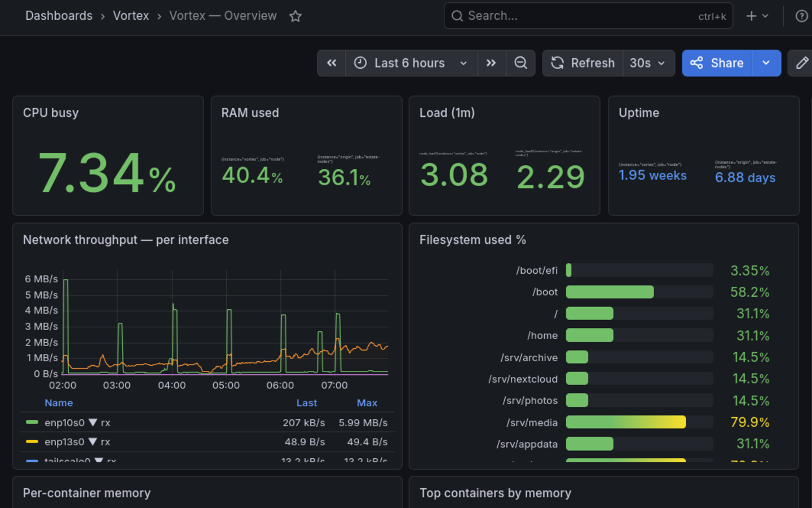Click the /srv/media usage bar
Image resolution: width=812 pixels, height=508 pixels.
[639, 422]
